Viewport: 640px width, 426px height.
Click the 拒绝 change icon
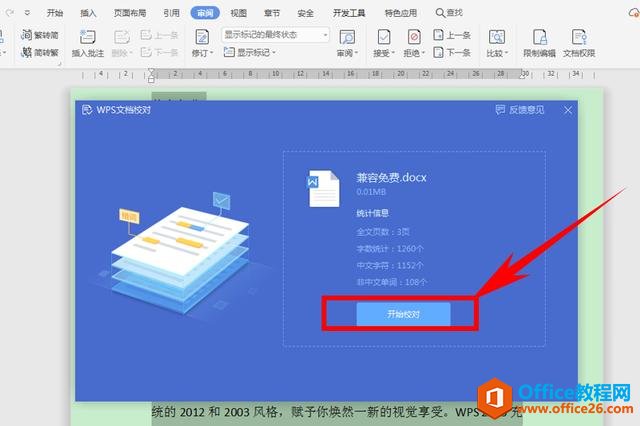pyautogui.click(x=414, y=37)
